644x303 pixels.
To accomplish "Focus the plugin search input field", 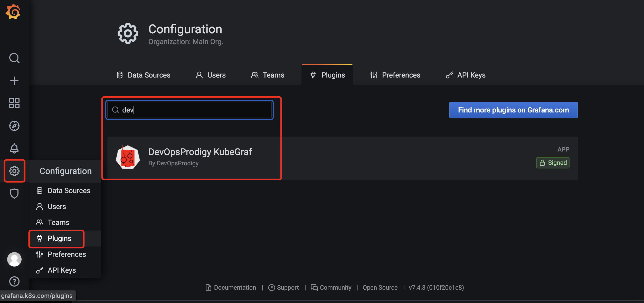I will [x=190, y=110].
